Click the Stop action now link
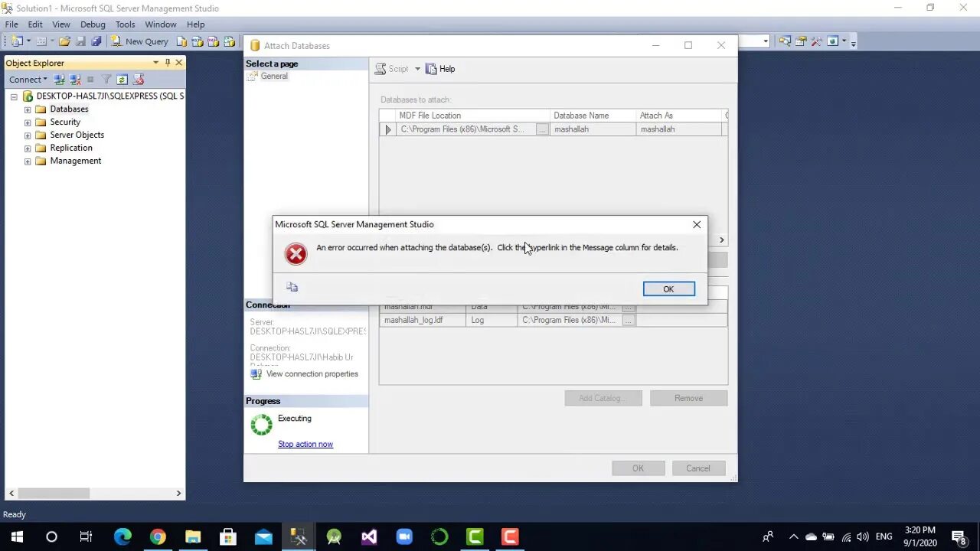 (305, 444)
